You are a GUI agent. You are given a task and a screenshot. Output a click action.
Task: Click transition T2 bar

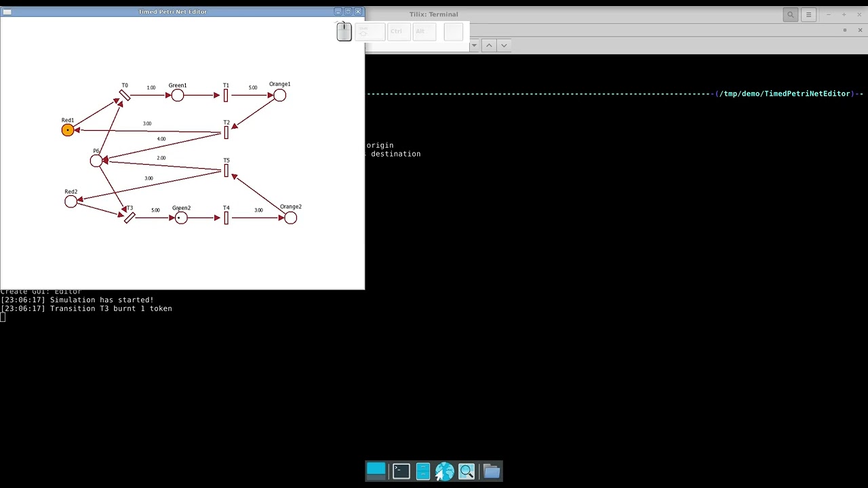pyautogui.click(x=226, y=132)
